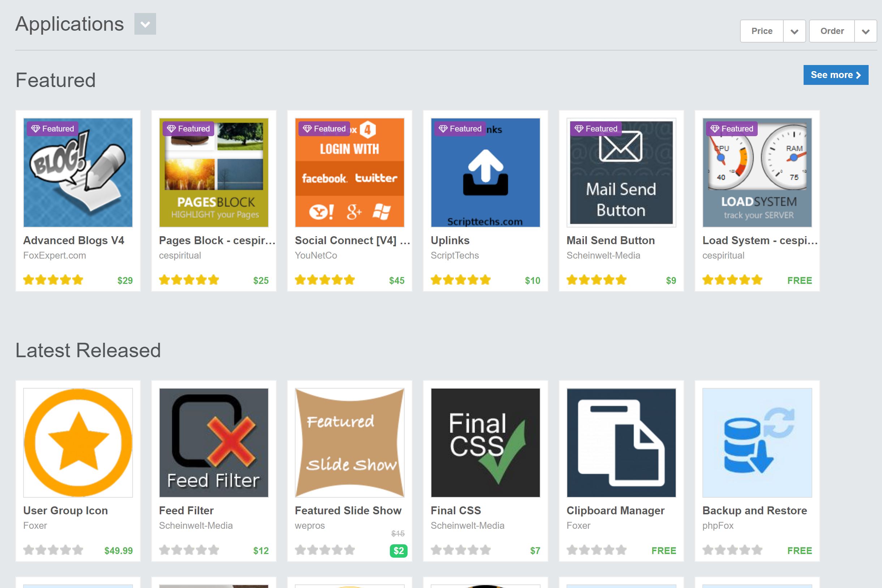Click the star rating under Social Connect
Viewport: 882px width, 588px height.
point(324,280)
